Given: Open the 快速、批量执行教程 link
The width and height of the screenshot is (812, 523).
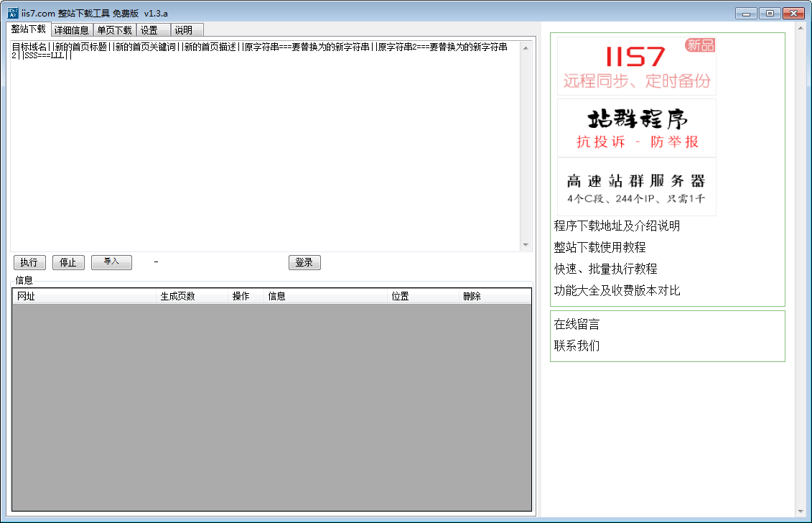Looking at the screenshot, I should pyautogui.click(x=605, y=269).
